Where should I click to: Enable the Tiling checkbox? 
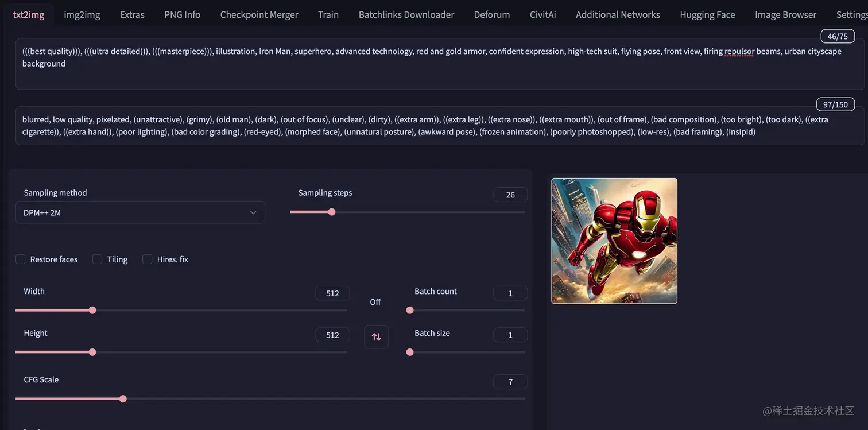coord(98,259)
